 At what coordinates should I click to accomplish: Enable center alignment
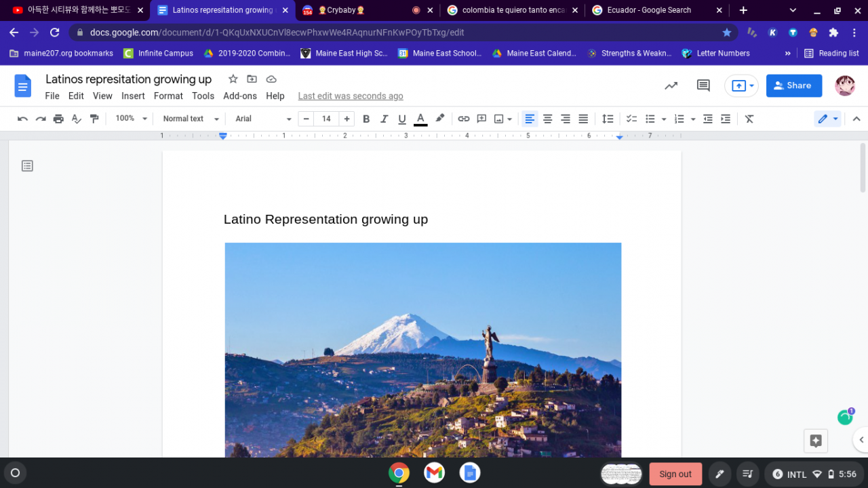tap(547, 119)
